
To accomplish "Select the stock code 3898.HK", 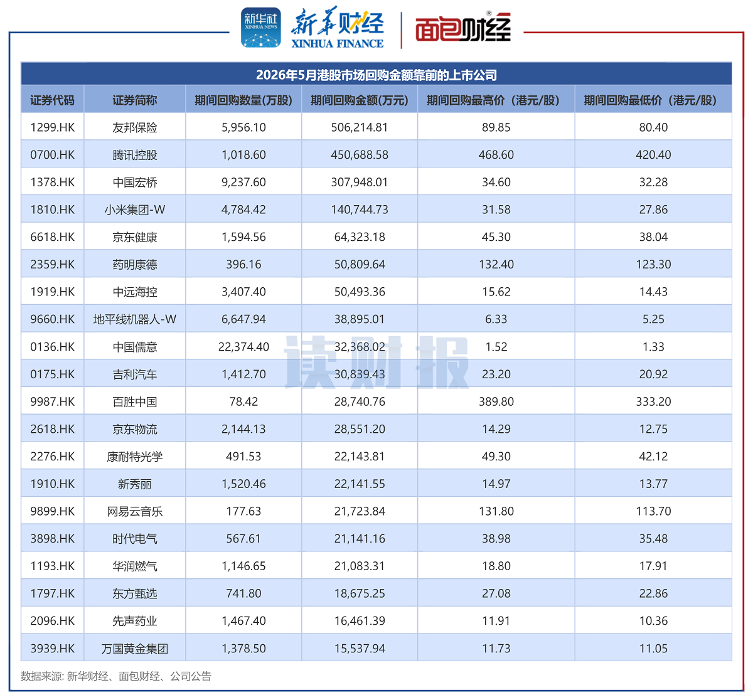I will (53, 539).
